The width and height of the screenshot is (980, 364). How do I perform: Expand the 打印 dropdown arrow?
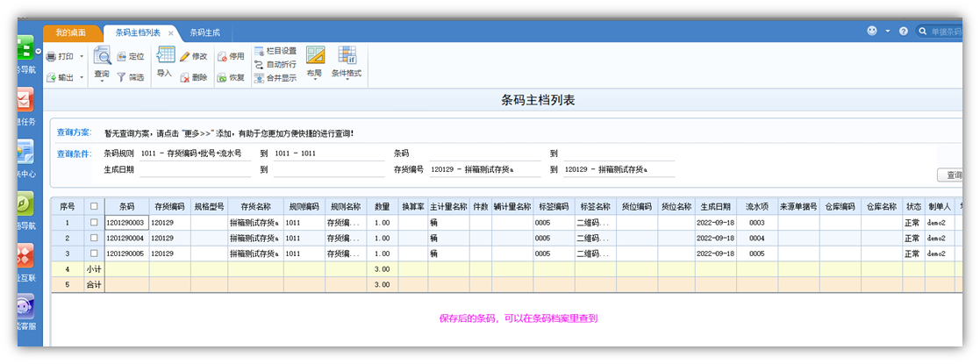[82, 57]
